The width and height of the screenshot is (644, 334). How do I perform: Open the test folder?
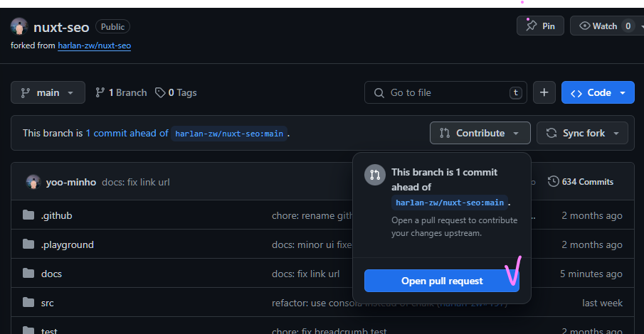49,330
